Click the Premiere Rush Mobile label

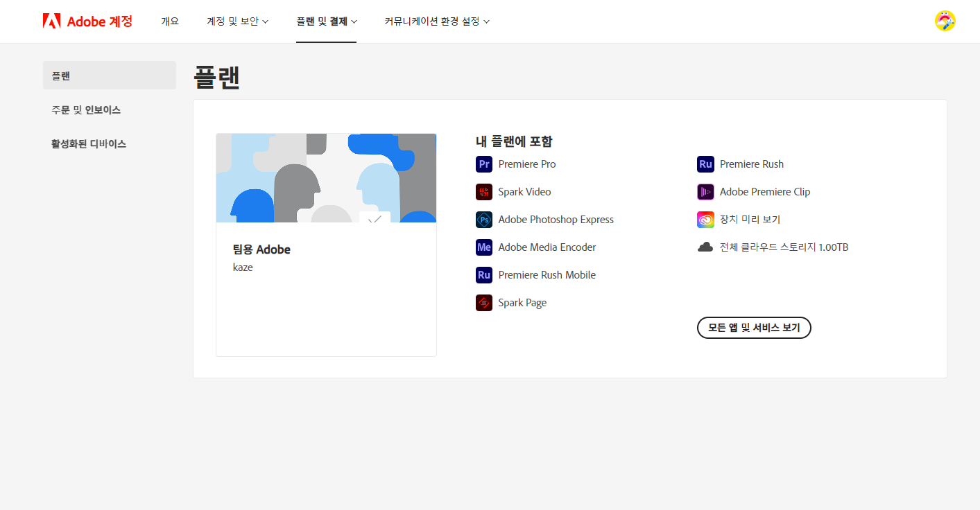547,275
